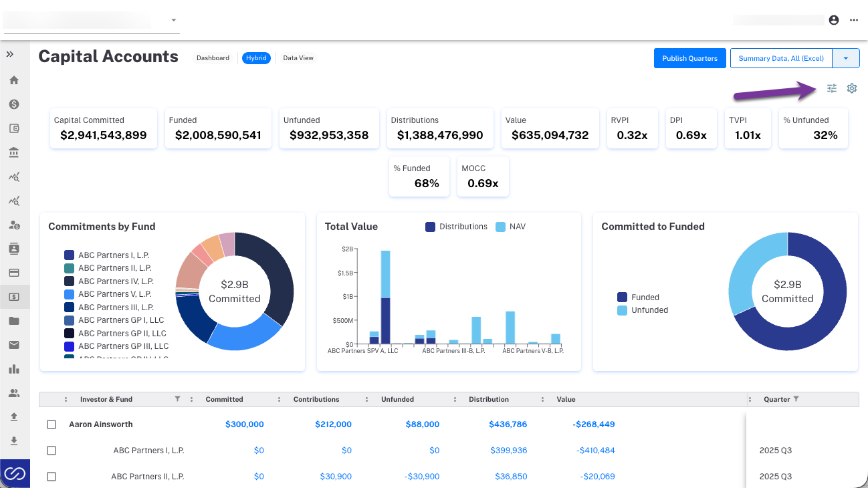Select the ABC Partners II, L.P. row checkbox
This screenshot has width=868, height=488.
point(51,477)
